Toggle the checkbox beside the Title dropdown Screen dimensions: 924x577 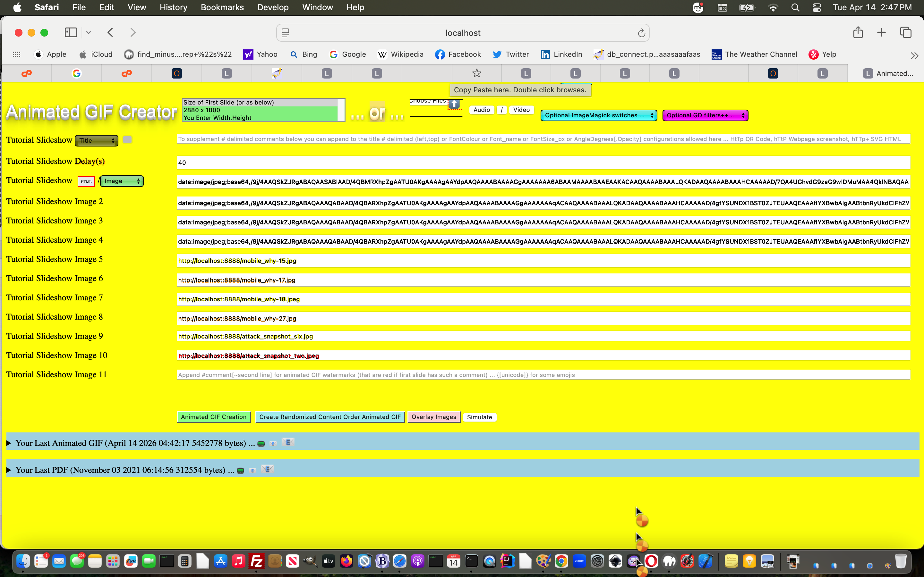(x=127, y=140)
